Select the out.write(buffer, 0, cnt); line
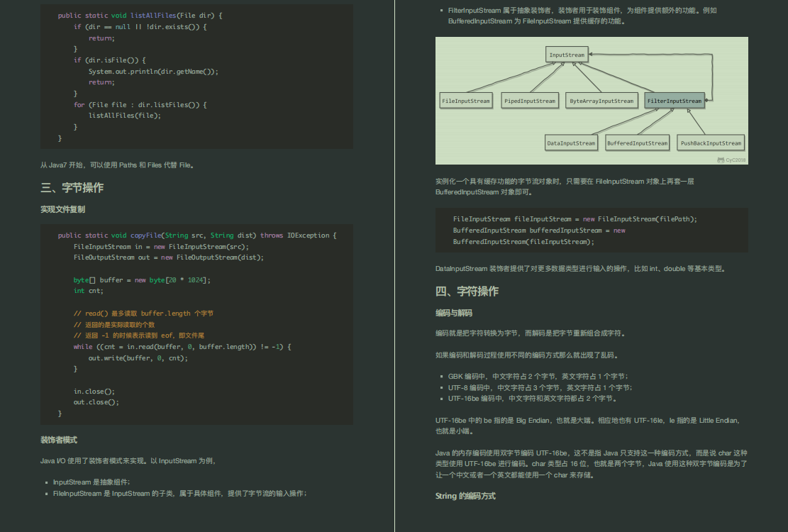The image size is (788, 532). point(138,358)
